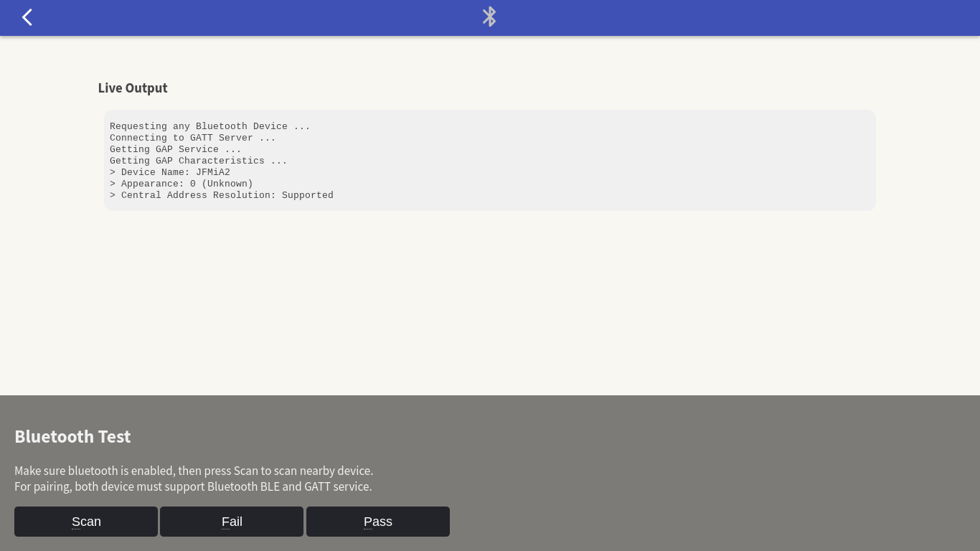The width and height of the screenshot is (980, 551).
Task: Click the Live Output heading
Action: pos(133,88)
